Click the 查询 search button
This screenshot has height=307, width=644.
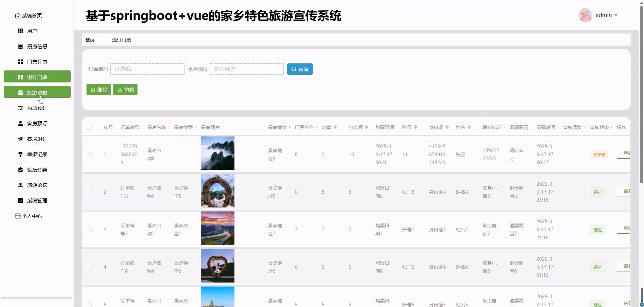point(300,69)
